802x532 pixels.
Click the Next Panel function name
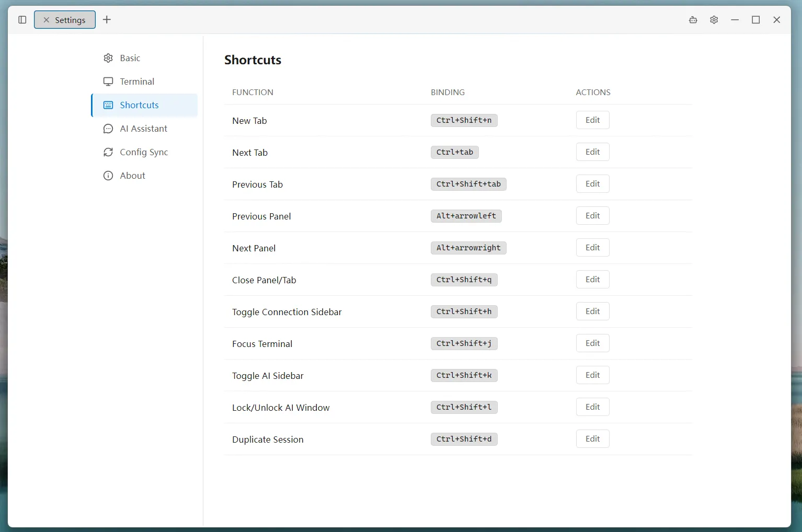coord(254,248)
